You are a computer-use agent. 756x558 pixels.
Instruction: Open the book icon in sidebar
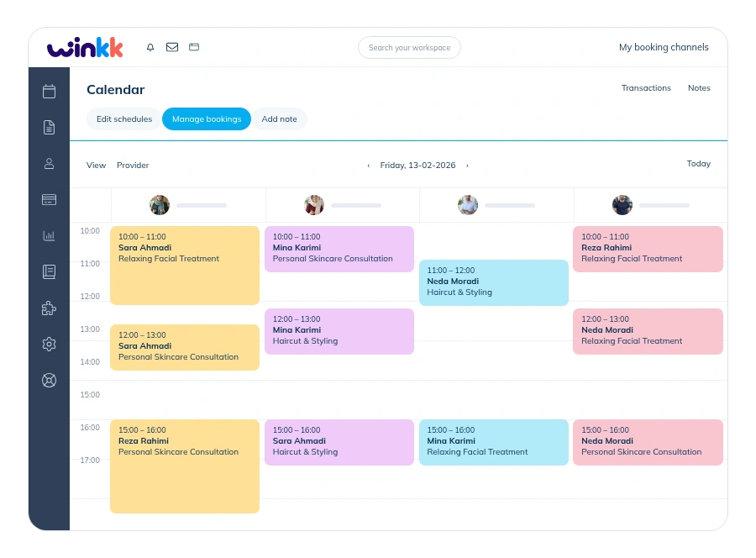[50, 272]
